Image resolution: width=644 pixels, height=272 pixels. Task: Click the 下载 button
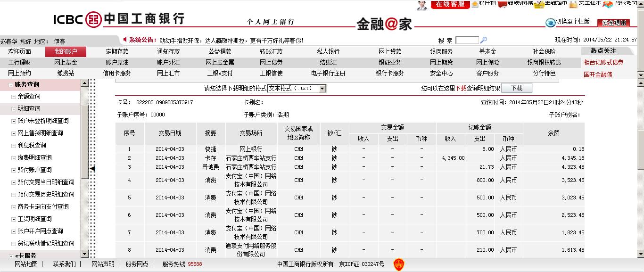tap(516, 88)
